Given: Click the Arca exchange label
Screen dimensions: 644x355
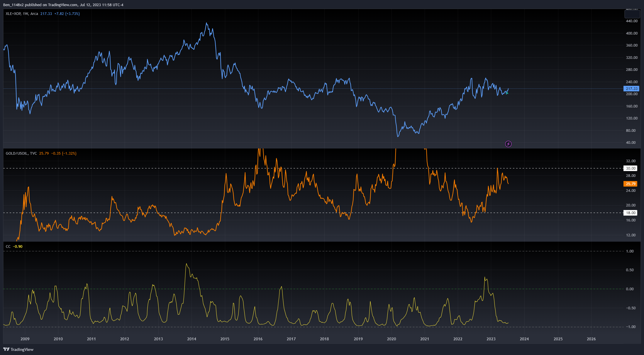Looking at the screenshot, I should tap(34, 14).
